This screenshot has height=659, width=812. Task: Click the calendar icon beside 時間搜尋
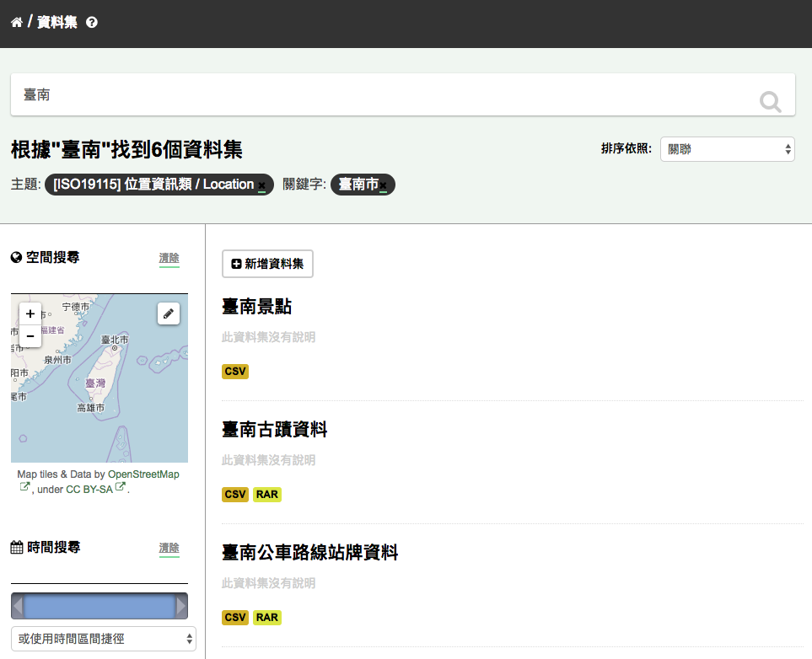point(17,547)
